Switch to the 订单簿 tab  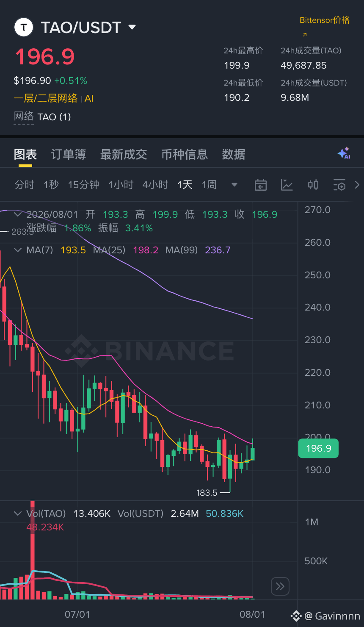click(x=69, y=154)
